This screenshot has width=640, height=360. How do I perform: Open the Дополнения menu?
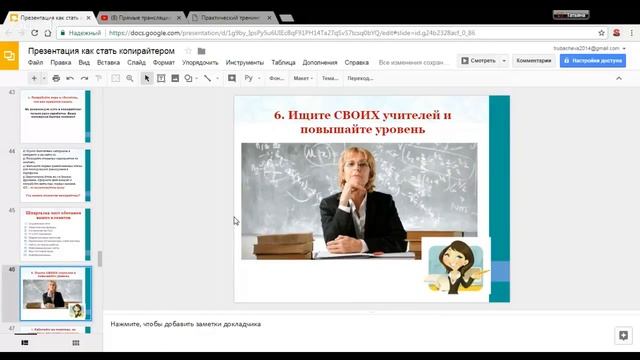pyautogui.click(x=320, y=62)
